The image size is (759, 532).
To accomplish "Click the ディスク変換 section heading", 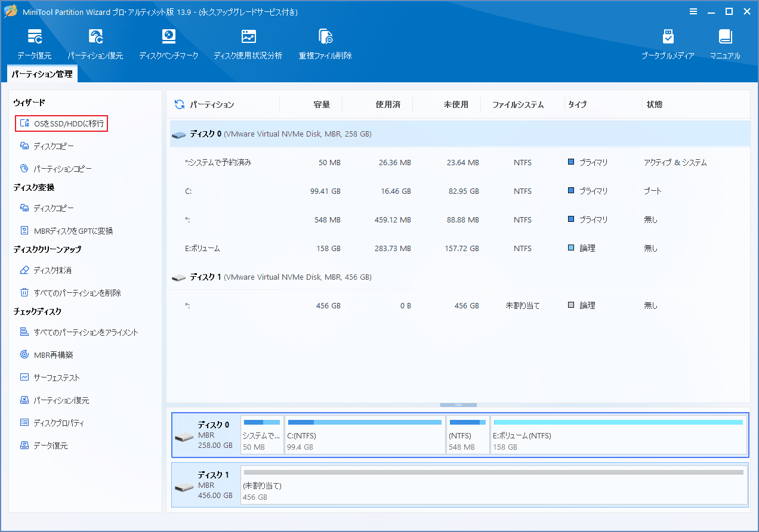I will 34,187.
